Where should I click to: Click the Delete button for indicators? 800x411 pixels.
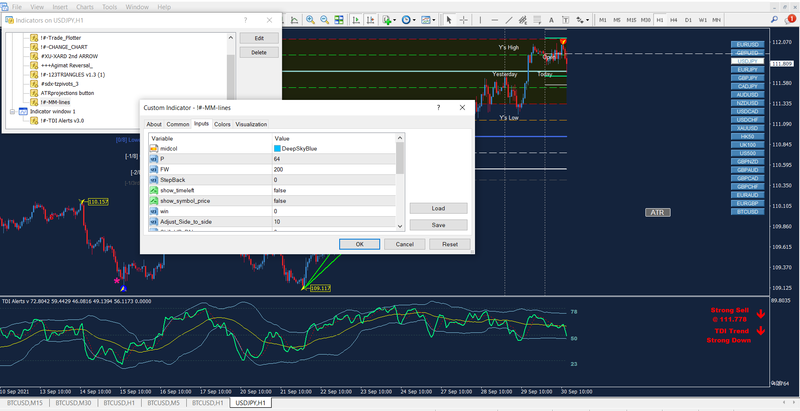pos(258,52)
